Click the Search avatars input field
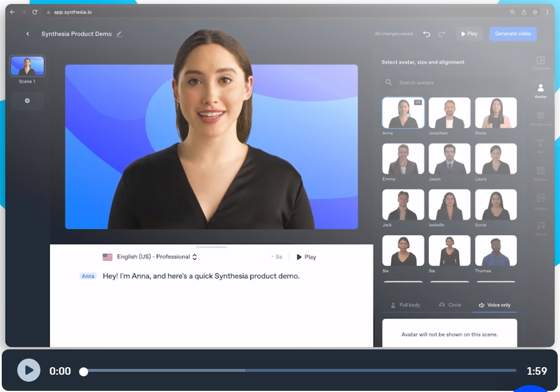Screen dimensions: 560x392 pyautogui.click(x=450, y=82)
